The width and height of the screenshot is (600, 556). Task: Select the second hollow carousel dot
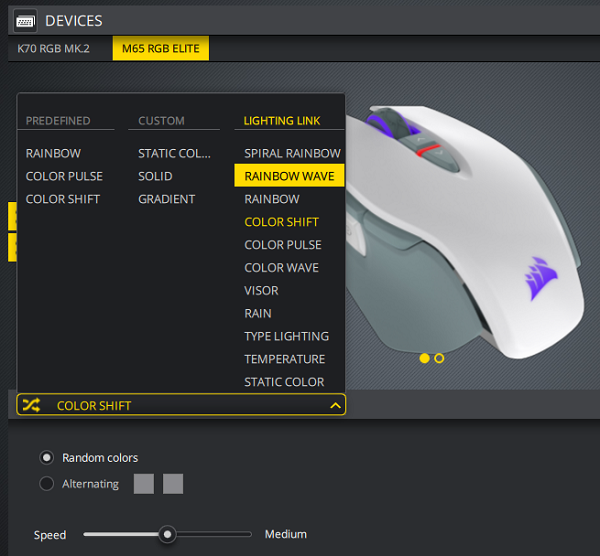(439, 357)
